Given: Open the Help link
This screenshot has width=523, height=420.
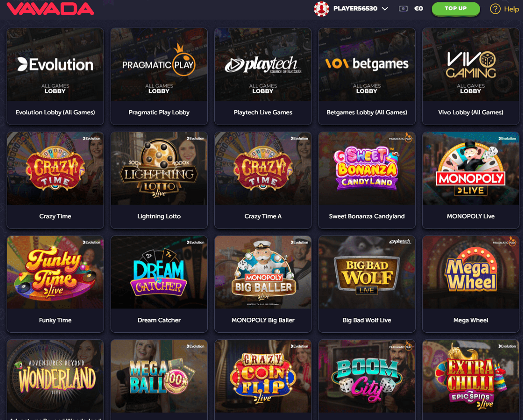Looking at the screenshot, I should click(x=511, y=9).
